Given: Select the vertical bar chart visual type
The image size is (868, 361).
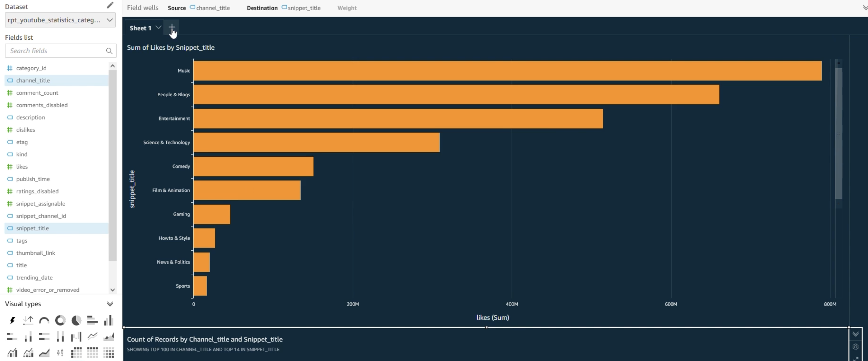Looking at the screenshot, I should [x=108, y=320].
